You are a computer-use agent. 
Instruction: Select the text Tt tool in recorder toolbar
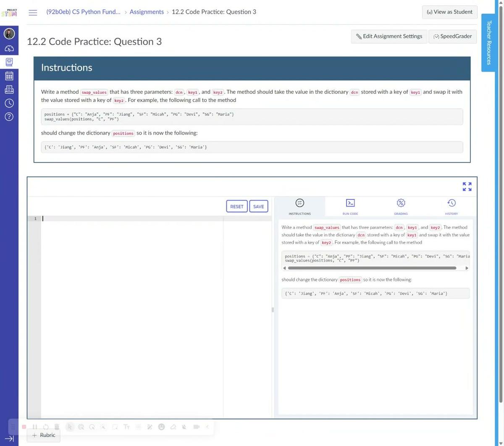tap(126, 427)
